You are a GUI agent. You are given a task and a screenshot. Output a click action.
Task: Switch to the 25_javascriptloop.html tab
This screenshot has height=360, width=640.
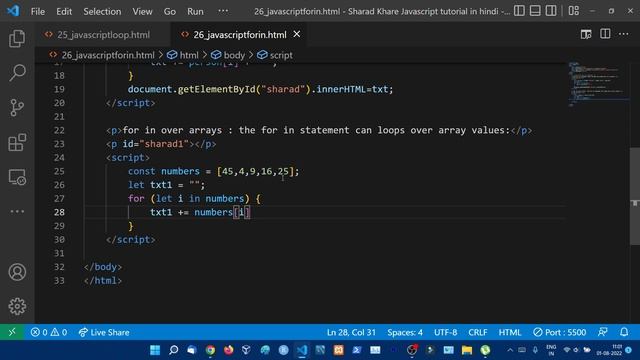coord(103,35)
